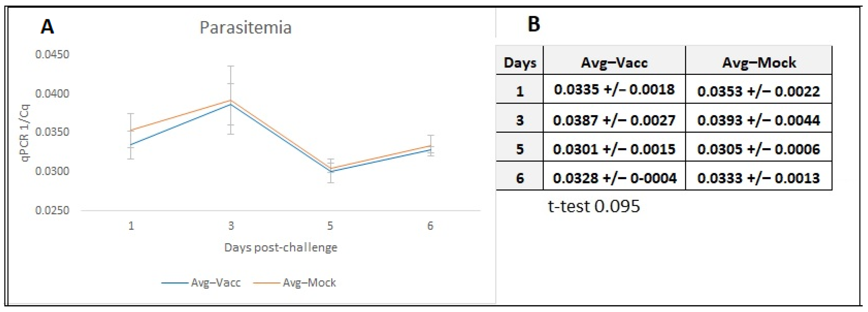
Task: Click the Parasitemia chart title
Action: 245,28
